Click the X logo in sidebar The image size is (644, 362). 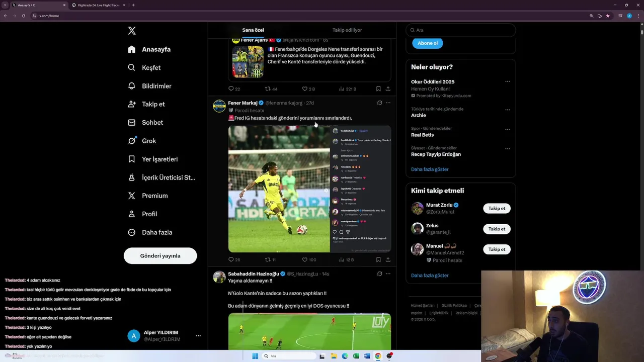(x=132, y=31)
